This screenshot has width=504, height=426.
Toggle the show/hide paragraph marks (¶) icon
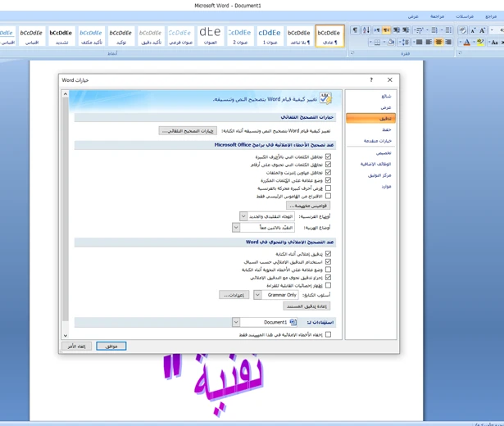click(x=355, y=30)
